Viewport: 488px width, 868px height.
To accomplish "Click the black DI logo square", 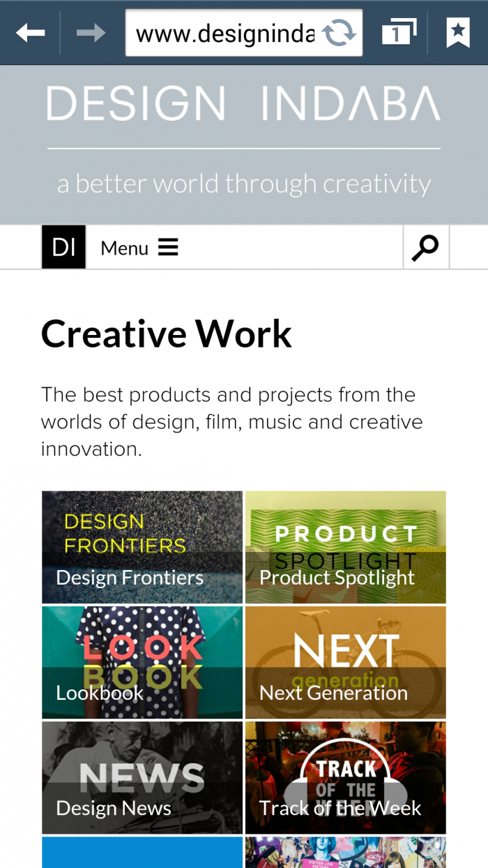I will point(63,247).
